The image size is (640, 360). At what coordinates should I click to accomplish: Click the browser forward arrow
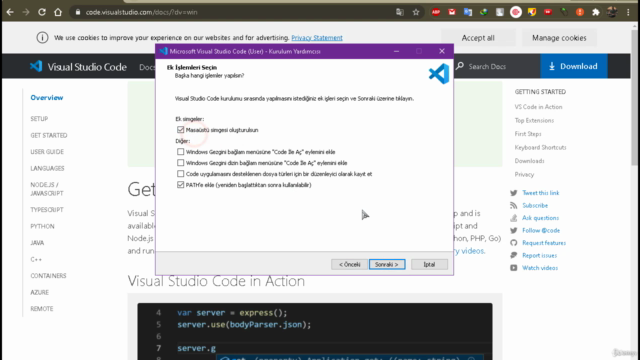(26, 12)
